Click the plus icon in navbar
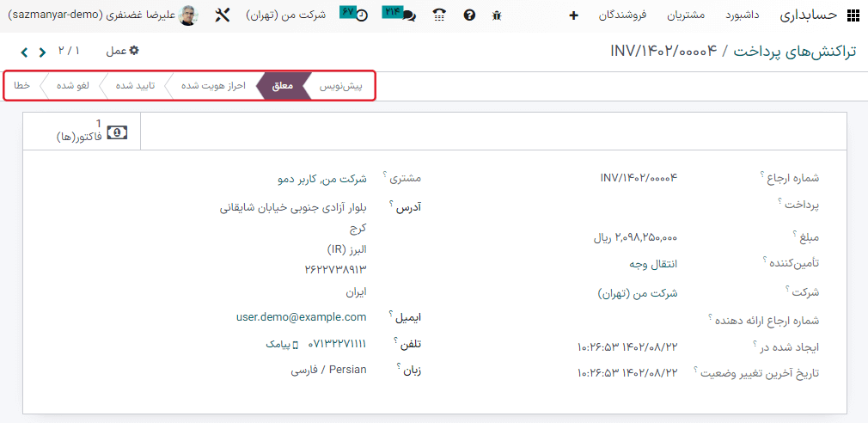 click(x=574, y=15)
